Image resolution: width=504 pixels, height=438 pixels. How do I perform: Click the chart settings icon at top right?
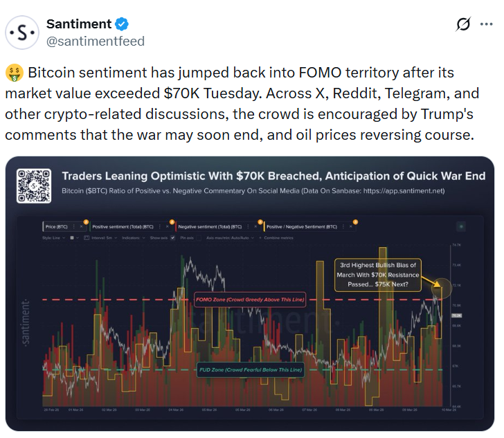[x=462, y=226]
